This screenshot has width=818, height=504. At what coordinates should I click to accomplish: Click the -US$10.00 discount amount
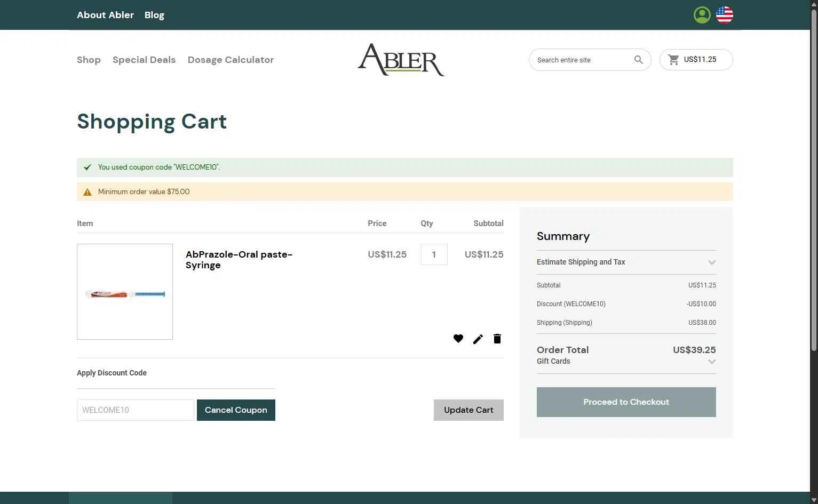tap(701, 304)
